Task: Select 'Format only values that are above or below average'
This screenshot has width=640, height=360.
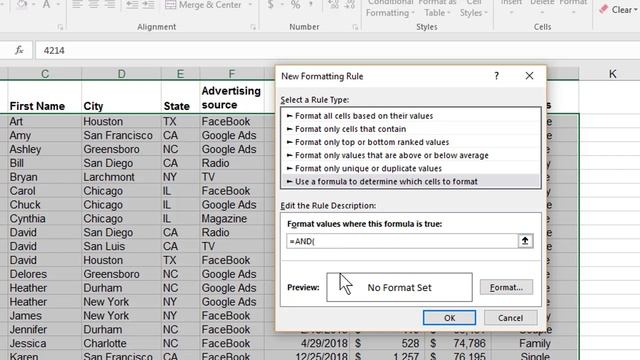Action: tap(411, 155)
